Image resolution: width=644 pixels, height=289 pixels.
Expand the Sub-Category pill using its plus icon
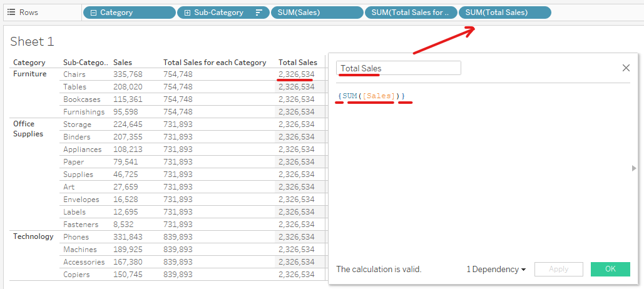[x=187, y=13]
